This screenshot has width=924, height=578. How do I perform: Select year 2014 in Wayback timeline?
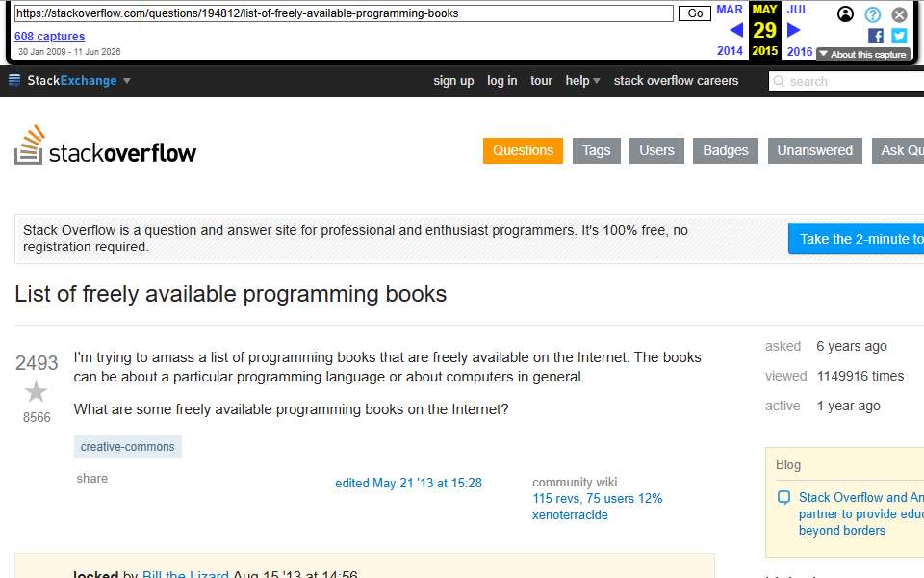[730, 51]
